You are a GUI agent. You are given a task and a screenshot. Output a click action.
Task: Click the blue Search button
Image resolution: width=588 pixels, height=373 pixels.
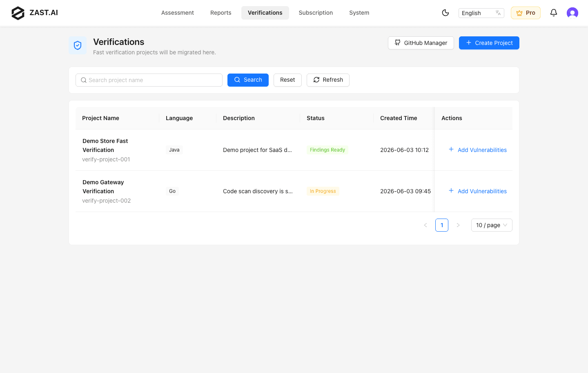point(248,80)
